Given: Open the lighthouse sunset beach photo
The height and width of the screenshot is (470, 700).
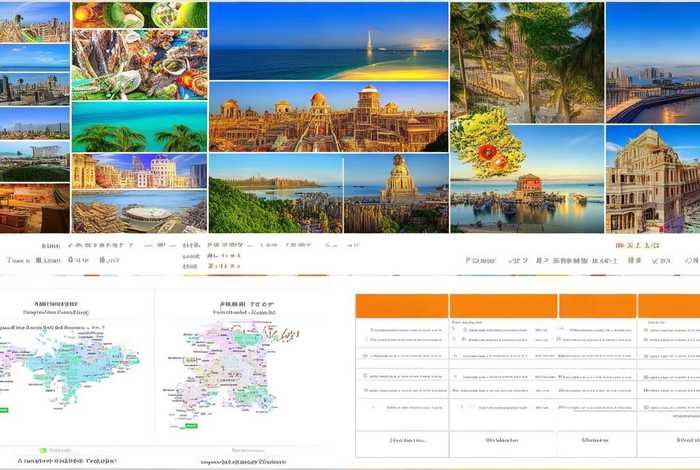Looking at the screenshot, I should point(328,40).
